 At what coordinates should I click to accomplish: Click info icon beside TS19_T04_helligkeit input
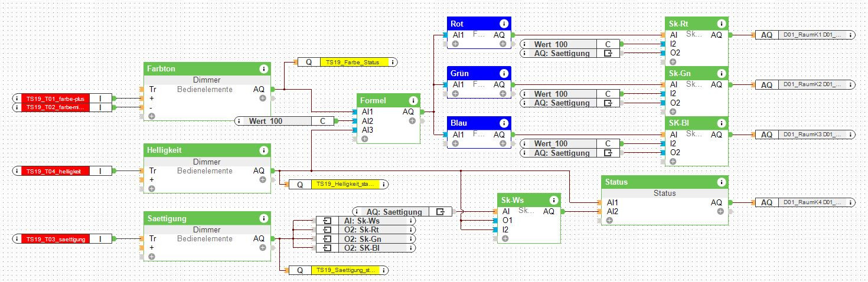click(x=17, y=170)
